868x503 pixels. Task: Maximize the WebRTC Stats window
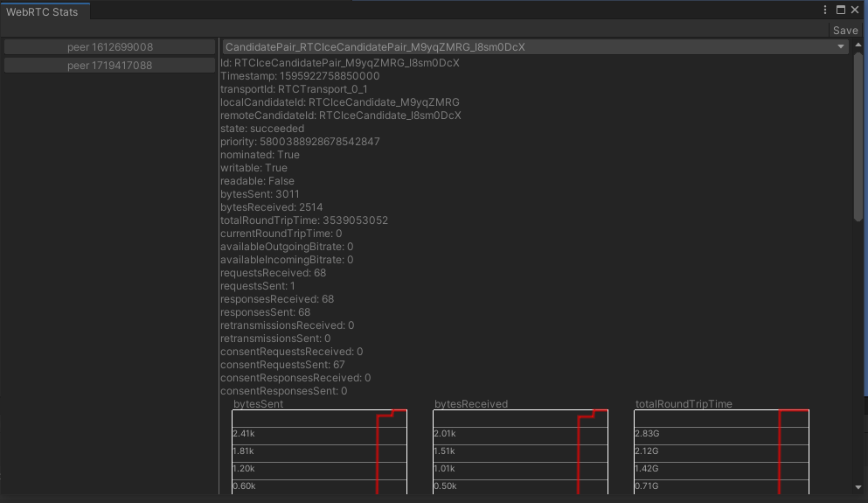point(840,10)
